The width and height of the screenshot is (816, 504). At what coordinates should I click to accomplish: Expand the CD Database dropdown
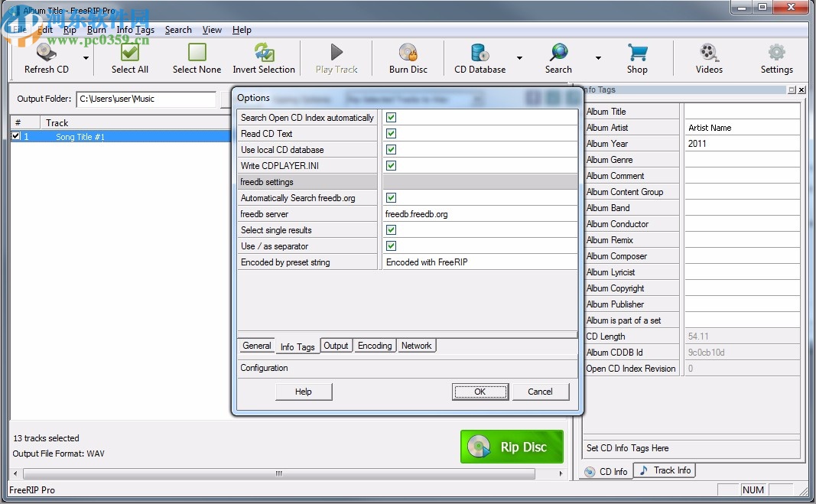coord(519,57)
